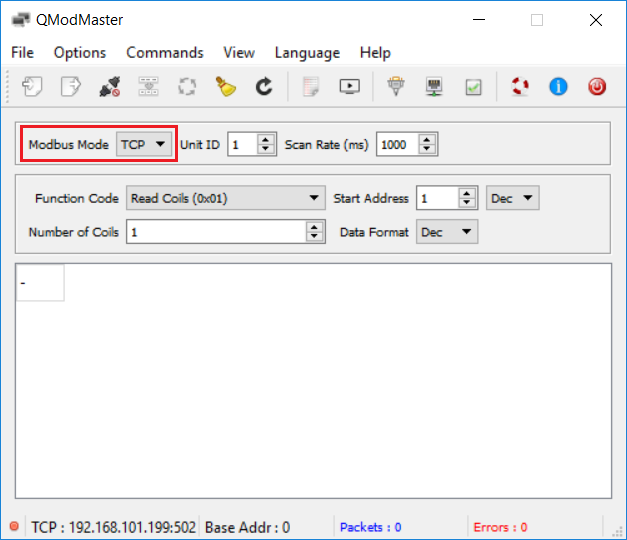
Task: Click the Errors : 0 status text
Action: pos(500,527)
